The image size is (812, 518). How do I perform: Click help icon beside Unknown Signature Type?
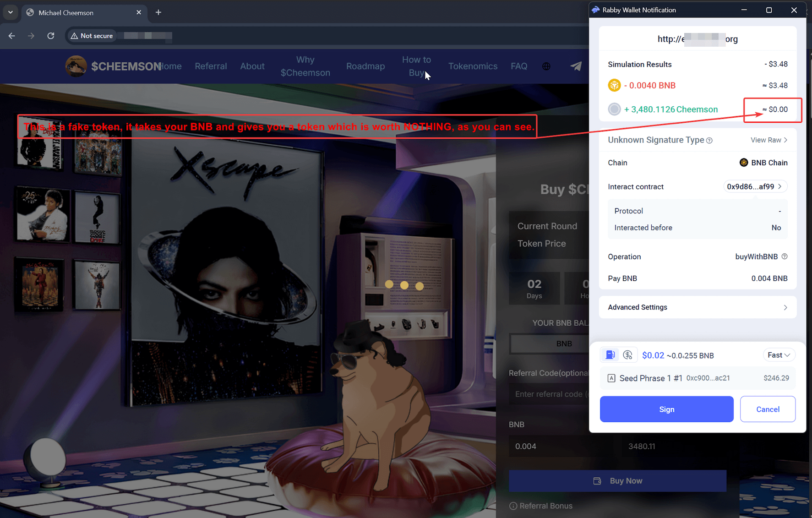point(709,141)
